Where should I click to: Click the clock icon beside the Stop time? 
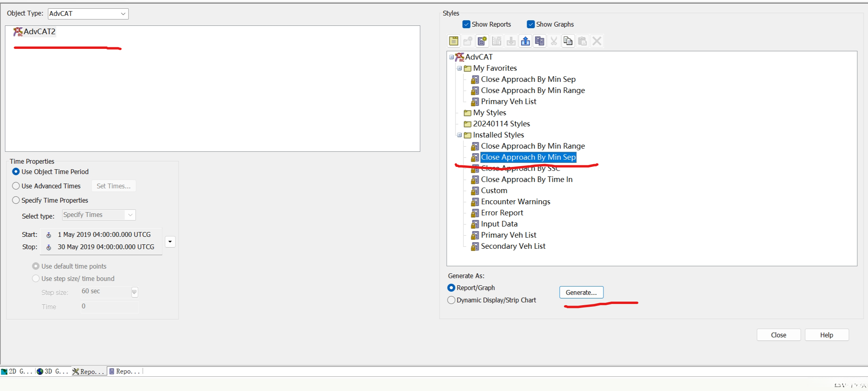click(x=49, y=248)
